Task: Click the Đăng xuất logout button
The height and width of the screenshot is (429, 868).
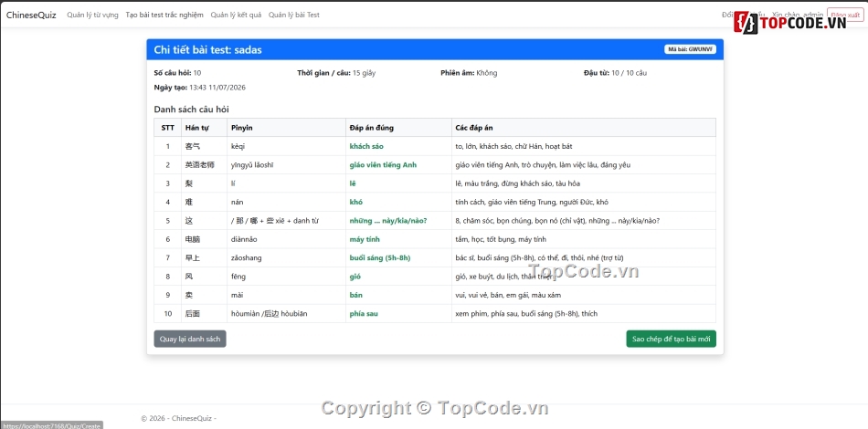Action: (845, 15)
